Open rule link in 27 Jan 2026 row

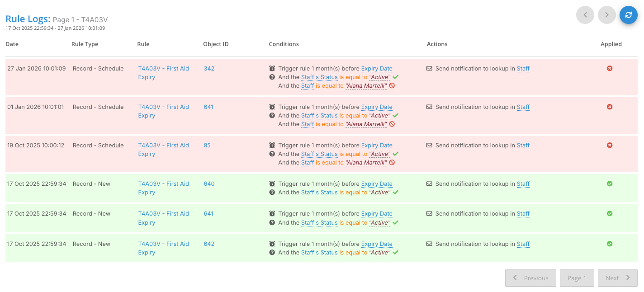click(x=163, y=73)
